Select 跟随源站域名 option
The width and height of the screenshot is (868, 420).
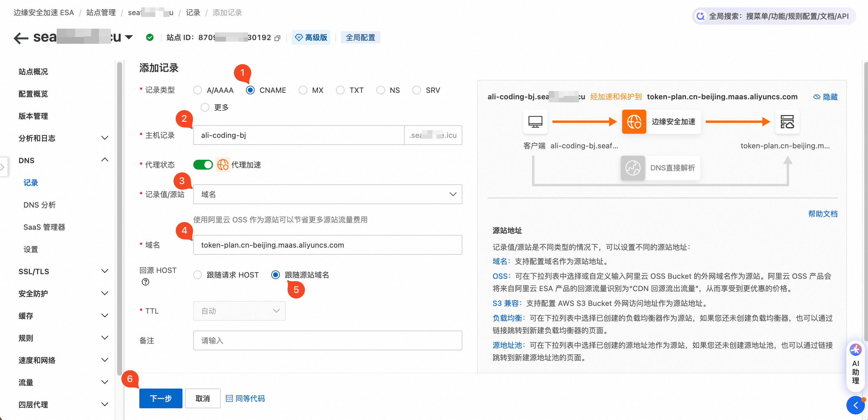tap(275, 275)
